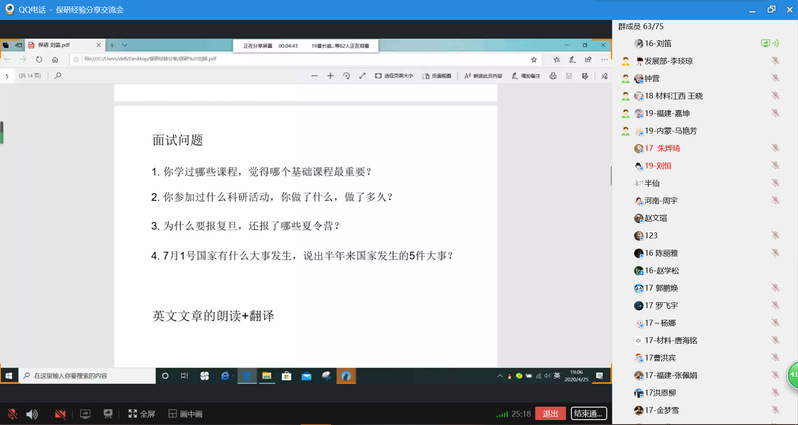Screen dimensions: 798x425
Task: Turn on the camera in the call bar
Action: [x=60, y=414]
